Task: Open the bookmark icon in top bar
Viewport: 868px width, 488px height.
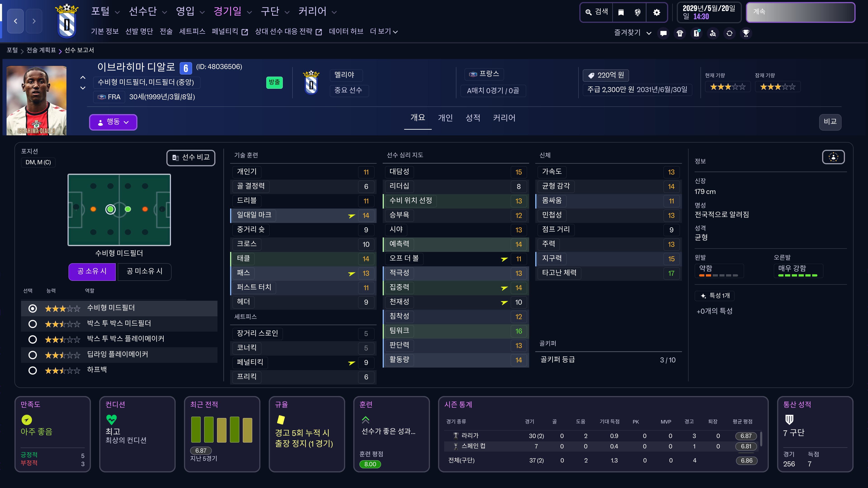Action: pyautogui.click(x=621, y=12)
